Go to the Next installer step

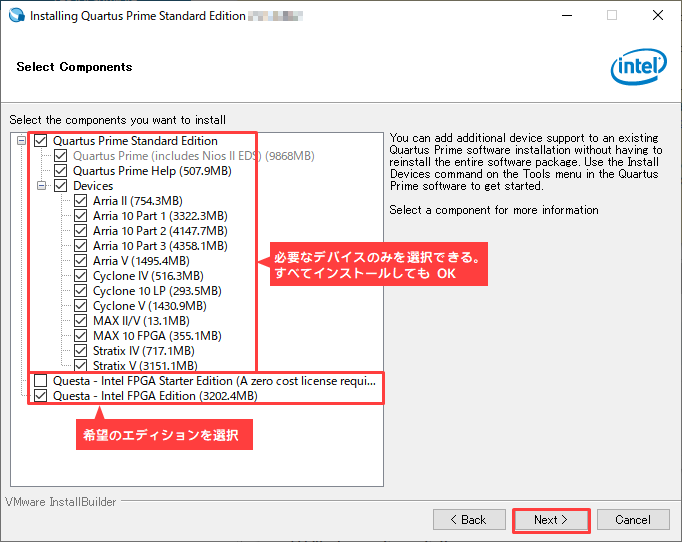(x=551, y=520)
